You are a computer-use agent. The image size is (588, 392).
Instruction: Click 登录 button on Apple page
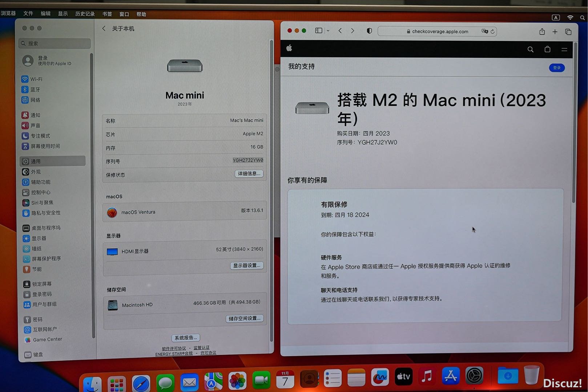557,68
